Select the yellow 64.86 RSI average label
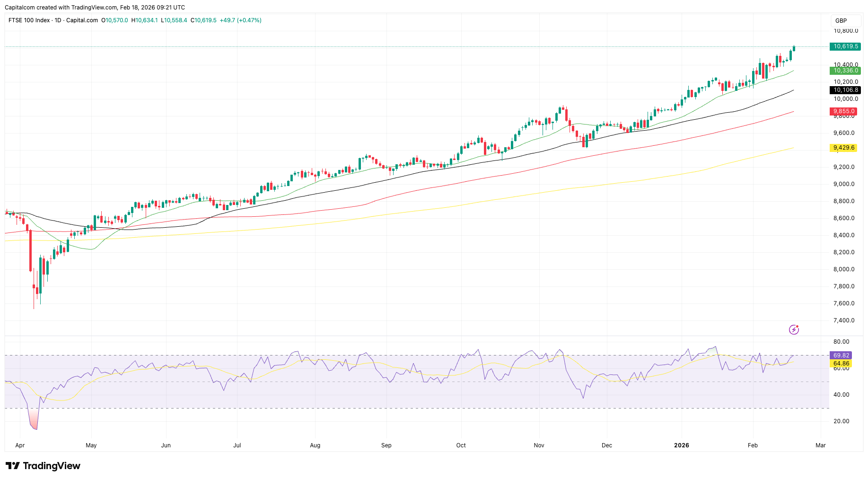The image size is (868, 480). (841, 364)
